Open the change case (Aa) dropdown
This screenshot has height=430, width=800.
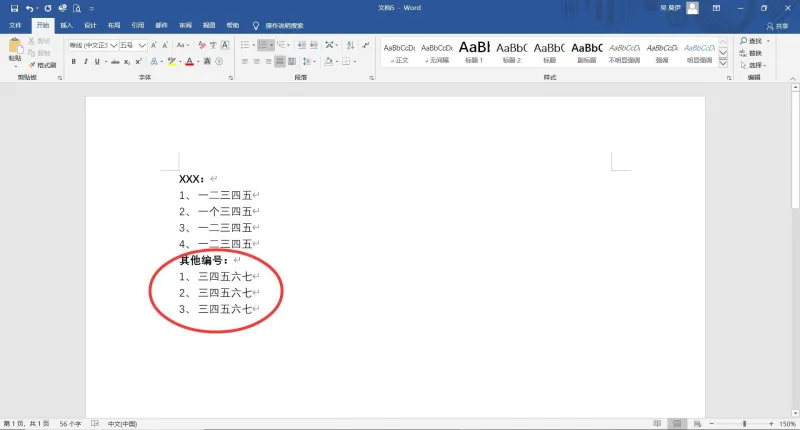point(183,45)
